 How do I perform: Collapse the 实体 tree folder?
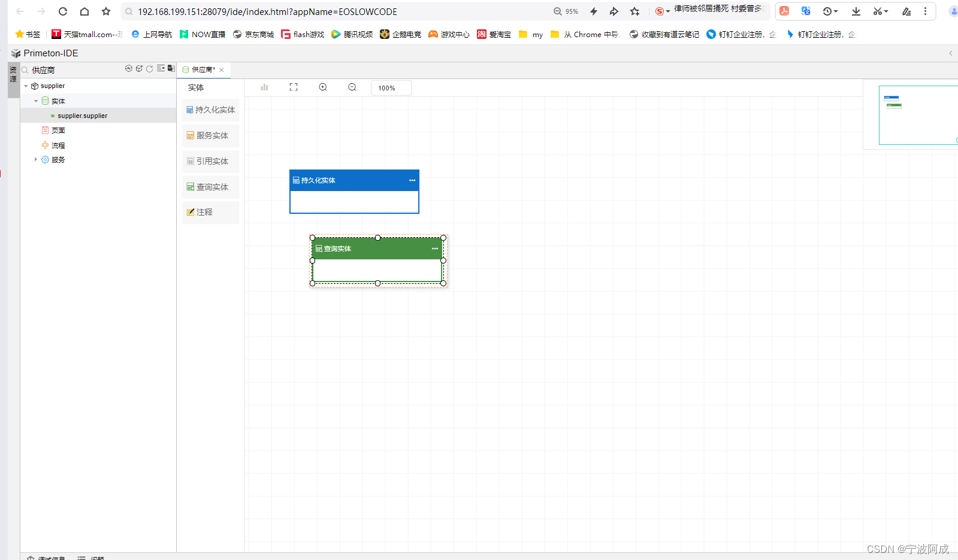[36, 101]
